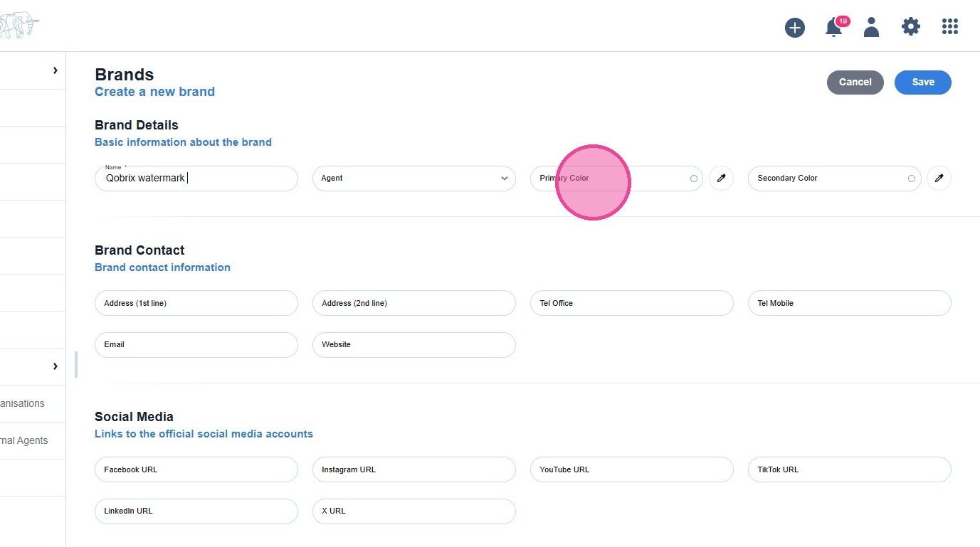This screenshot has width=980, height=547.
Task: Click the LinkedIn URL field
Action: pyautogui.click(x=196, y=511)
